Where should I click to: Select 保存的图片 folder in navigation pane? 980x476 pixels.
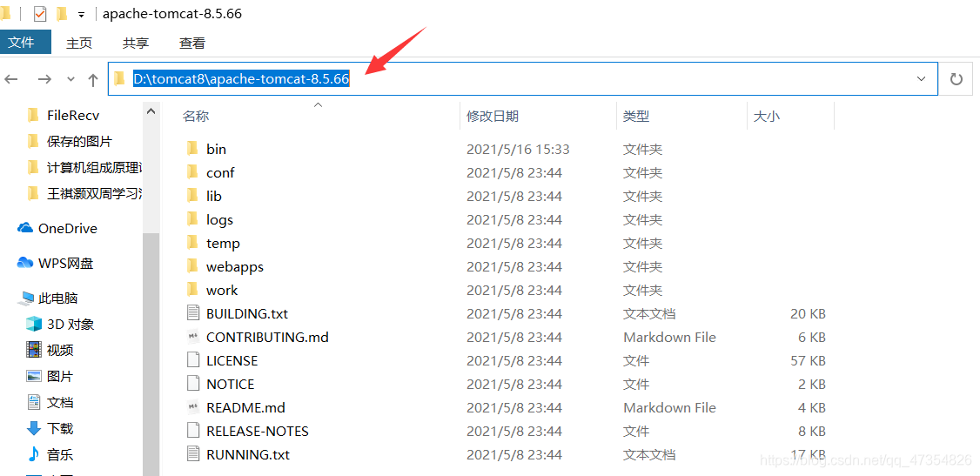click(x=79, y=141)
